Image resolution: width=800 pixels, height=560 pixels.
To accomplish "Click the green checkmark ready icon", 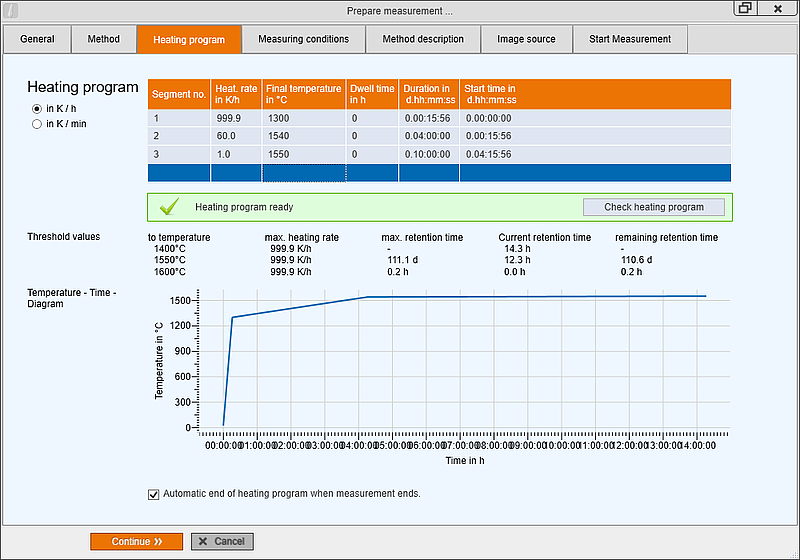I will [169, 207].
